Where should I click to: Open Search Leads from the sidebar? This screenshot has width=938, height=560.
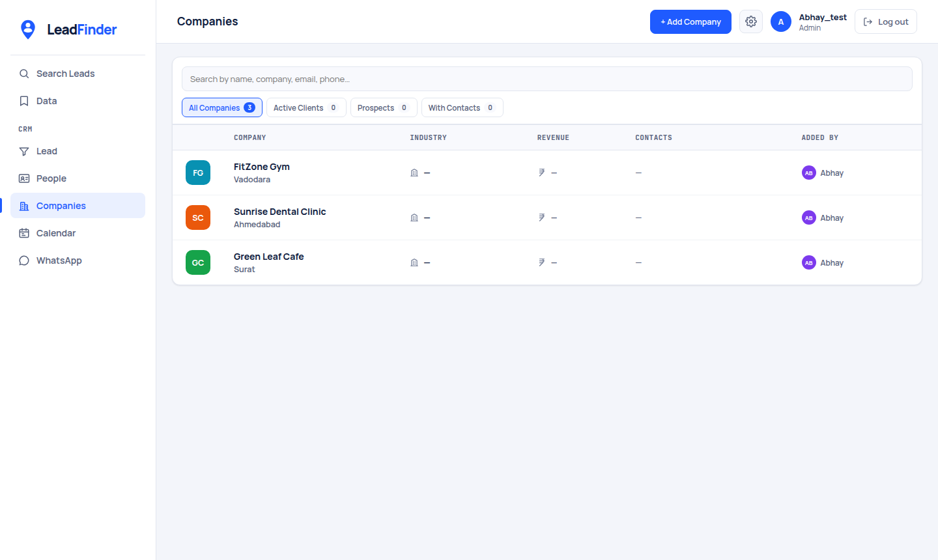click(78, 74)
